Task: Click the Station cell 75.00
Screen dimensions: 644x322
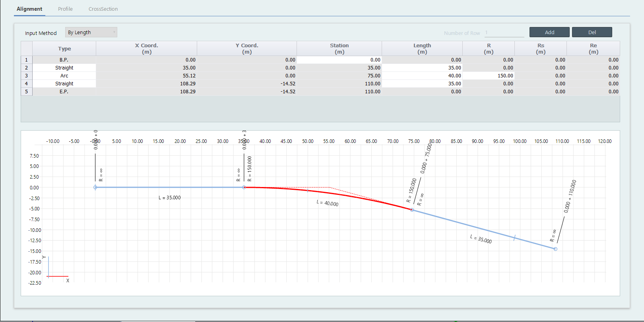Action: [x=339, y=76]
